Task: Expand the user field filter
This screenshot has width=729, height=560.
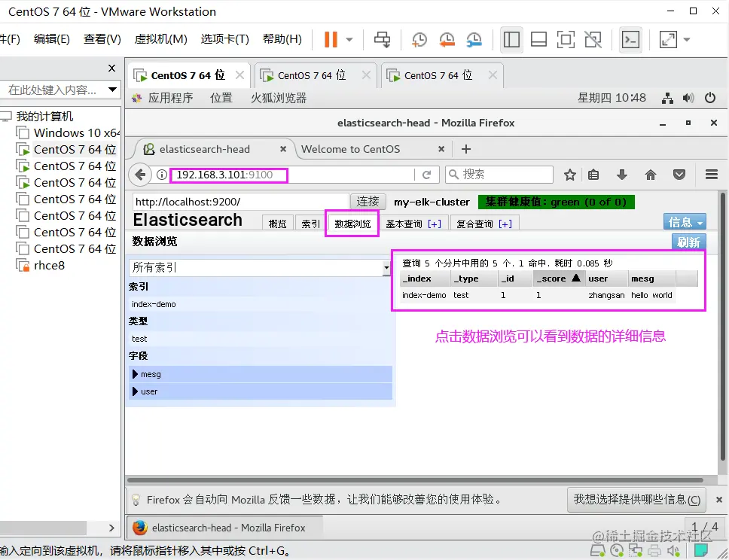Action: 261,391
